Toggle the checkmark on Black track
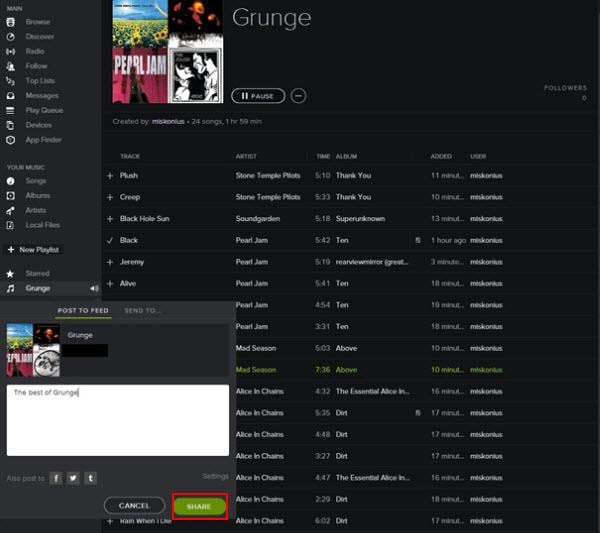Viewport: 600px width, 533px height. [110, 240]
